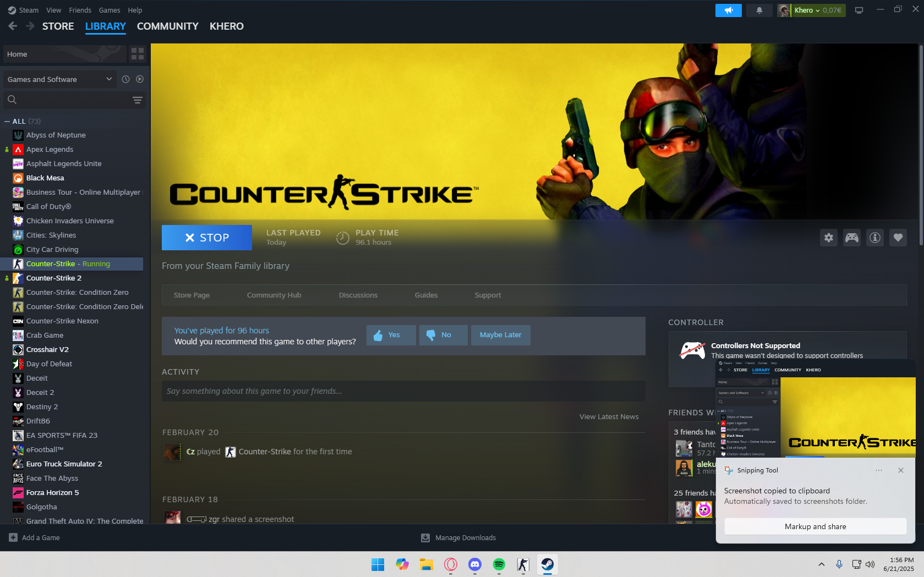This screenshot has height=577, width=924.
Task: Open game settings gear icon
Action: pos(829,238)
